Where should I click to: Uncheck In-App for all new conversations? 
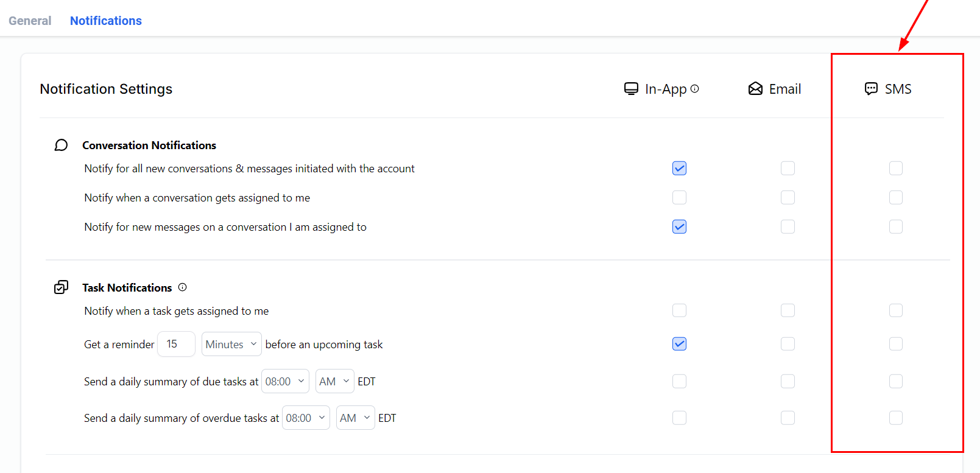(x=679, y=168)
